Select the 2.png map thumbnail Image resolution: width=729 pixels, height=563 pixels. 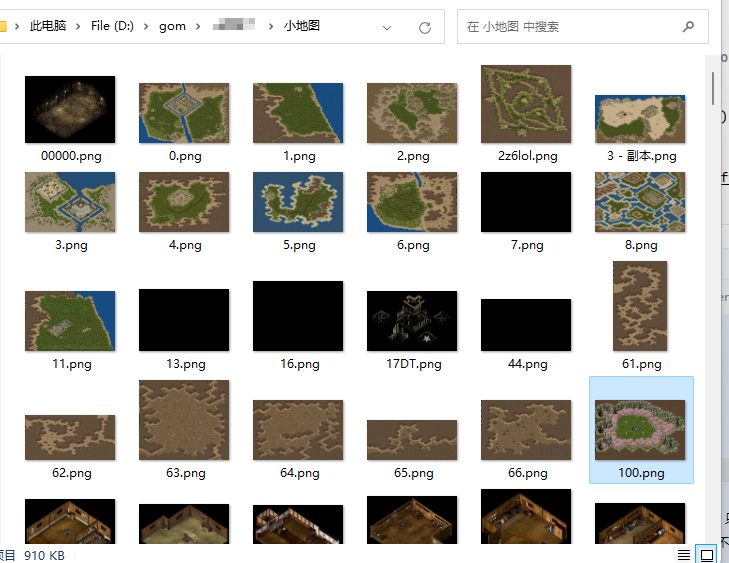411,113
